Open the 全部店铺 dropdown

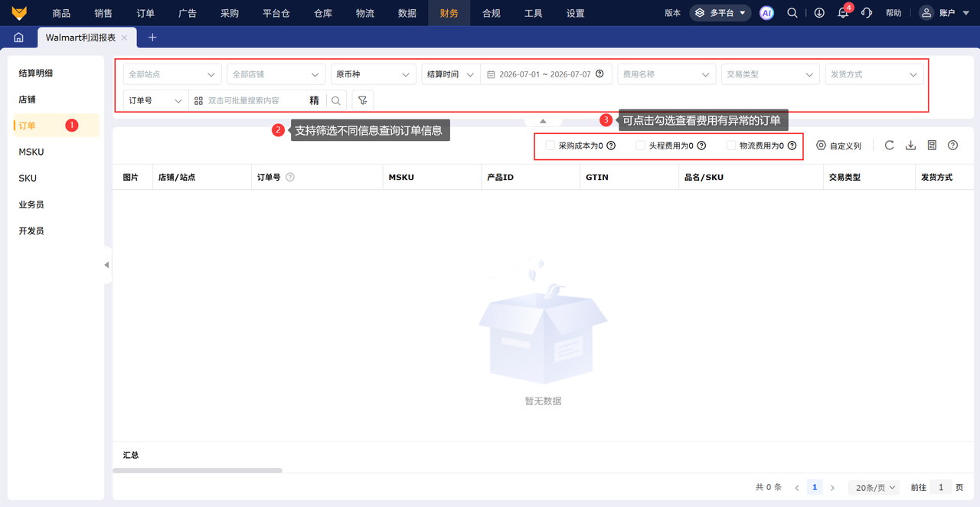[276, 74]
